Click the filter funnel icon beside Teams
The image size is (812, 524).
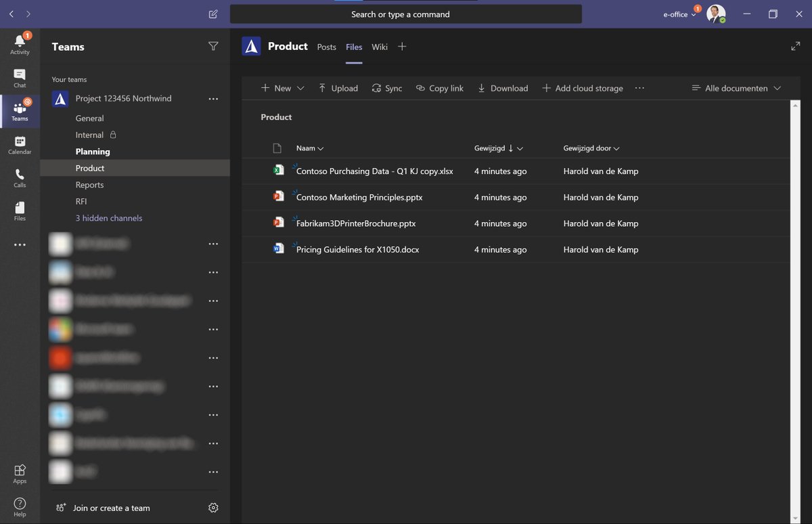click(213, 46)
